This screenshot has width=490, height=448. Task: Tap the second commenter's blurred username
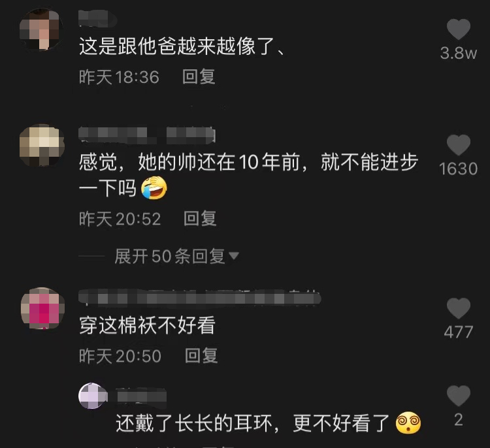[x=147, y=135]
